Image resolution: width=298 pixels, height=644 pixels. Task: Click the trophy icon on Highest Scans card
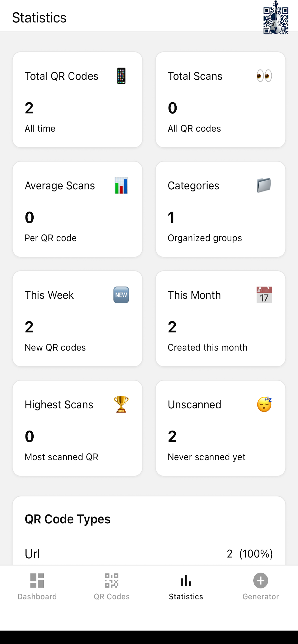(x=121, y=404)
